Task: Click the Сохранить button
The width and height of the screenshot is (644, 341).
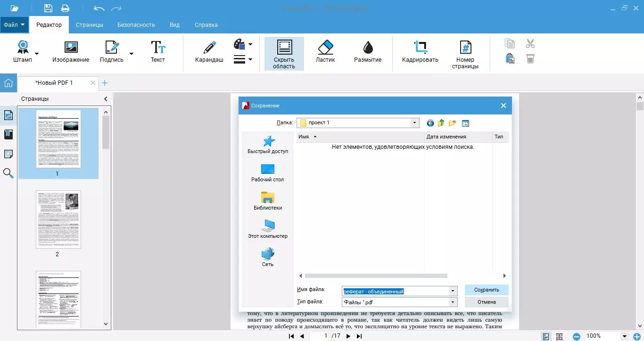Action: click(487, 290)
